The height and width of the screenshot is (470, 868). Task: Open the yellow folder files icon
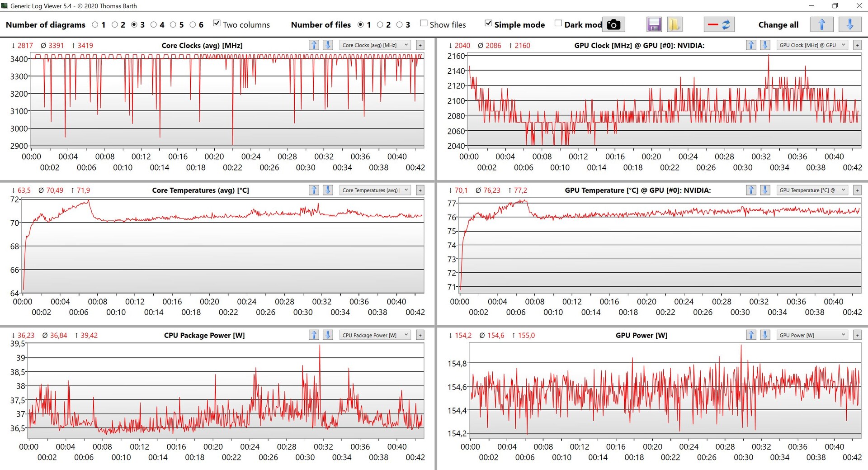[x=674, y=24]
